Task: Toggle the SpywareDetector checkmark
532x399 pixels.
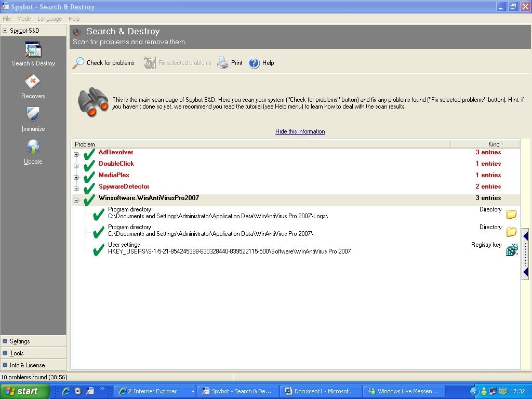Action: (89, 188)
